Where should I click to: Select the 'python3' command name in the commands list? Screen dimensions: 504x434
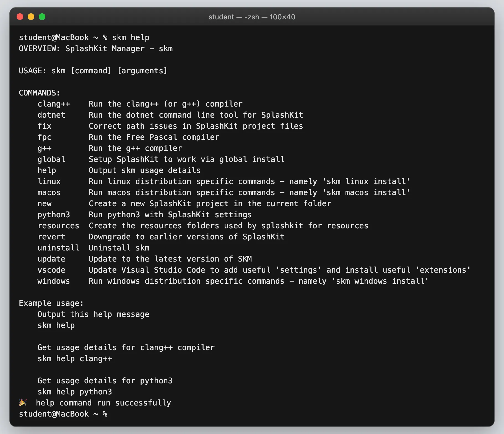[54, 215]
